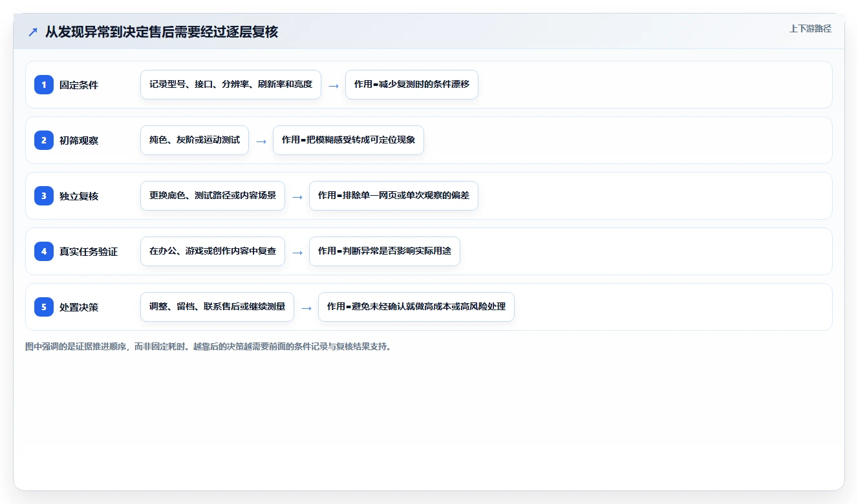Open the 纯色、灰阶或运动测试 box
The width and height of the screenshot is (858, 504).
coord(195,140)
